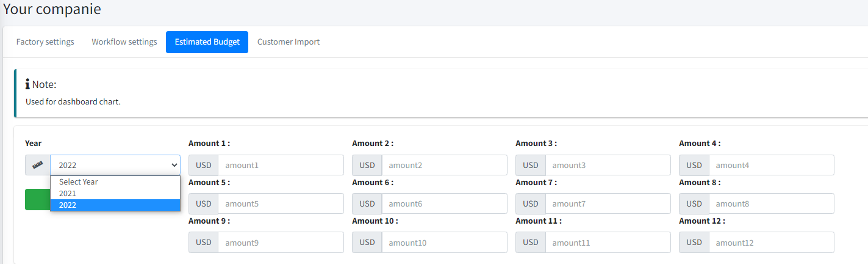Choose 'Select Year' option in list

click(x=115, y=182)
